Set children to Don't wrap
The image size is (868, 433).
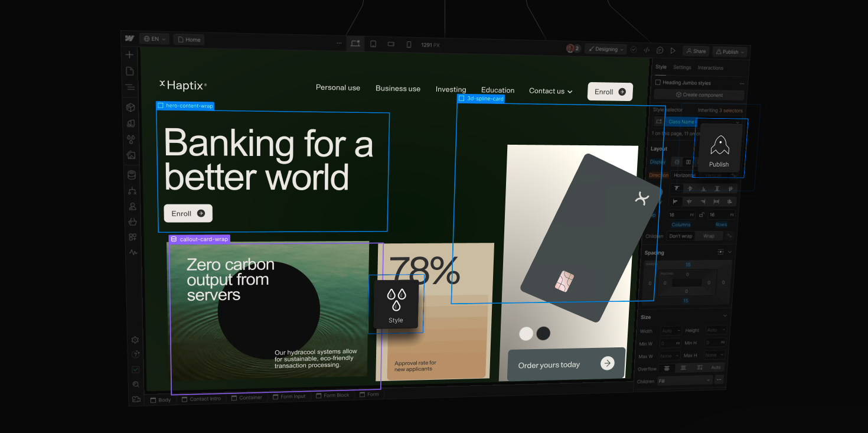click(x=680, y=236)
